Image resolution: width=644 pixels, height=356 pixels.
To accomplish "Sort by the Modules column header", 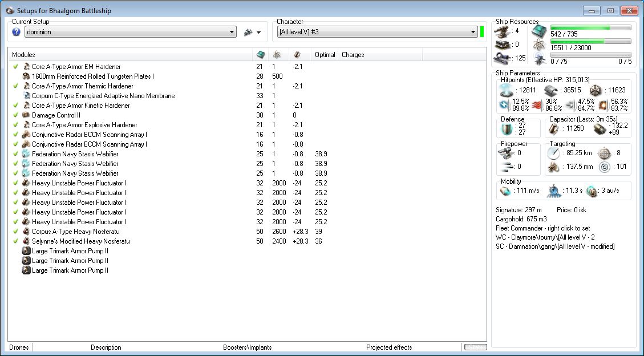I will pos(130,55).
